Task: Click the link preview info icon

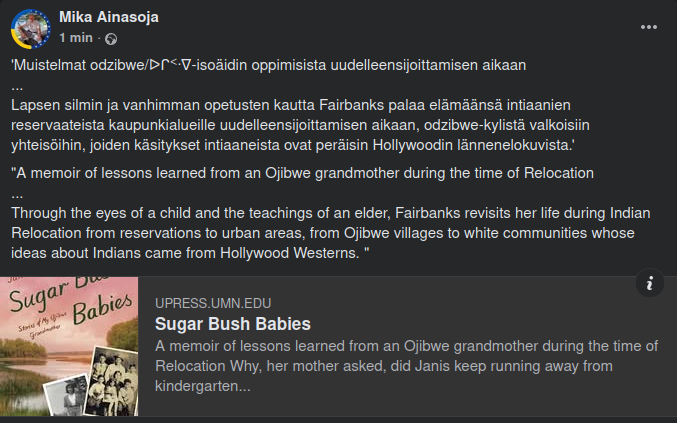Action: pyautogui.click(x=649, y=284)
